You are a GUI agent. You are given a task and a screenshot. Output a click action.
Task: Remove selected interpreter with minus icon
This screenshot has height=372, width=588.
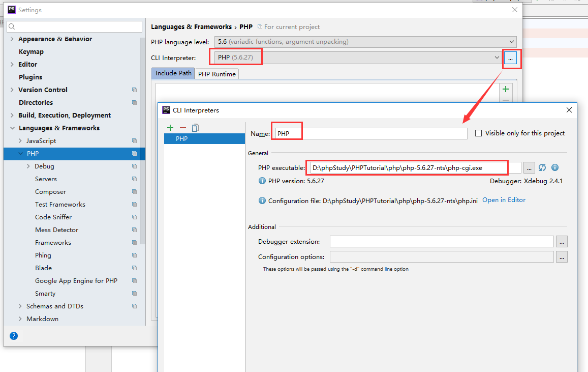182,128
